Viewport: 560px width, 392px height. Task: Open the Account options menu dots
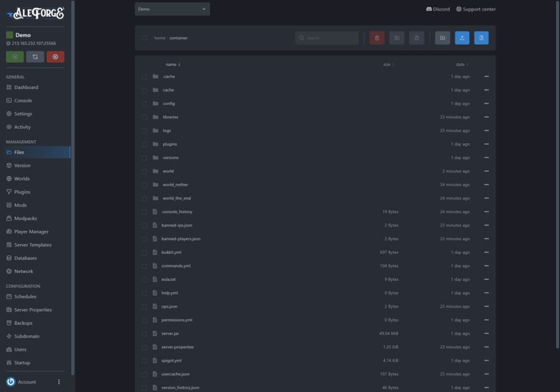pyautogui.click(x=59, y=382)
